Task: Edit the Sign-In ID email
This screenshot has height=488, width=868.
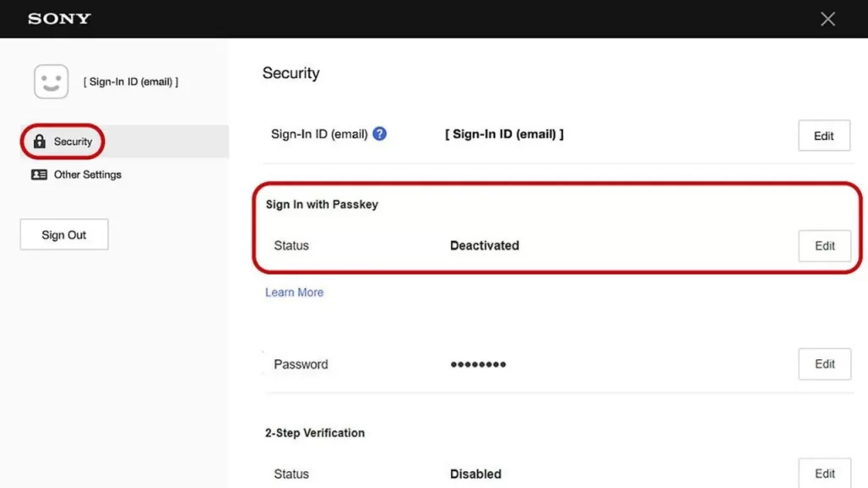Action: [824, 136]
